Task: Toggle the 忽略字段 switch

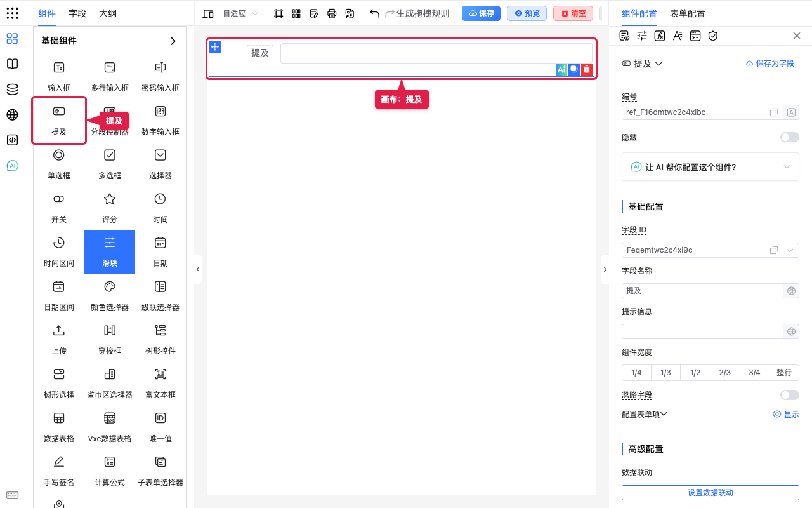Action: click(x=790, y=395)
